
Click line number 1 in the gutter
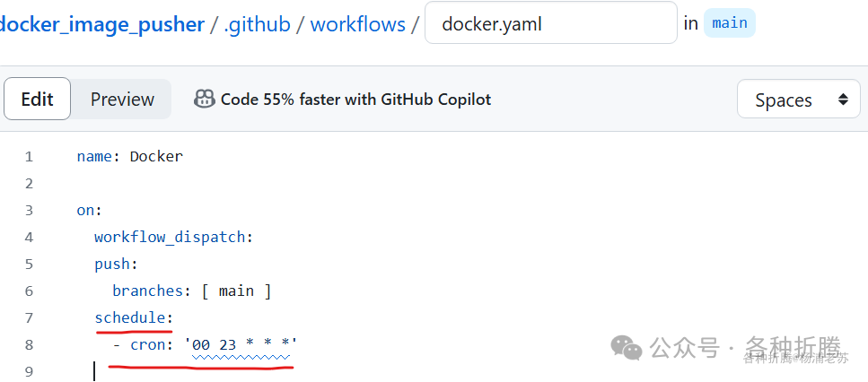point(29,157)
